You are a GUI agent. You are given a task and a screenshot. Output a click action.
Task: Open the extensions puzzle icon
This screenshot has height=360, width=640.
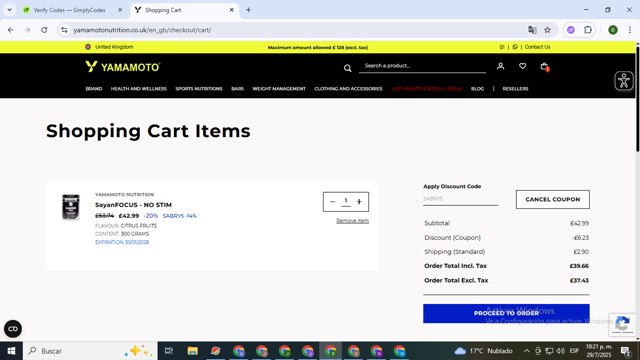[x=588, y=30]
